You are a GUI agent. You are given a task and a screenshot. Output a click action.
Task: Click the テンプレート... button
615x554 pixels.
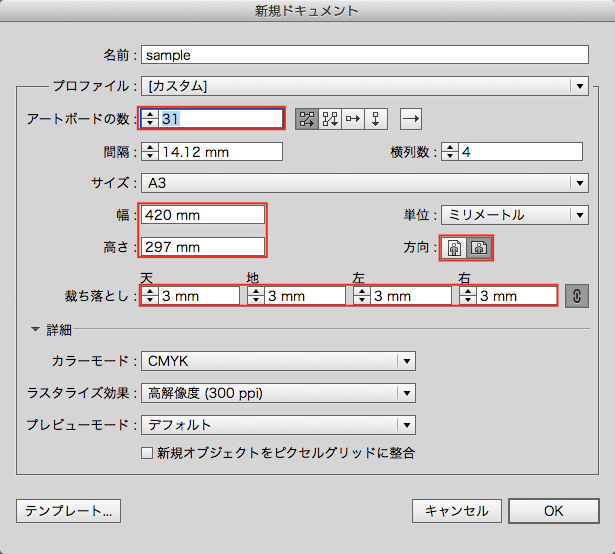(x=68, y=510)
